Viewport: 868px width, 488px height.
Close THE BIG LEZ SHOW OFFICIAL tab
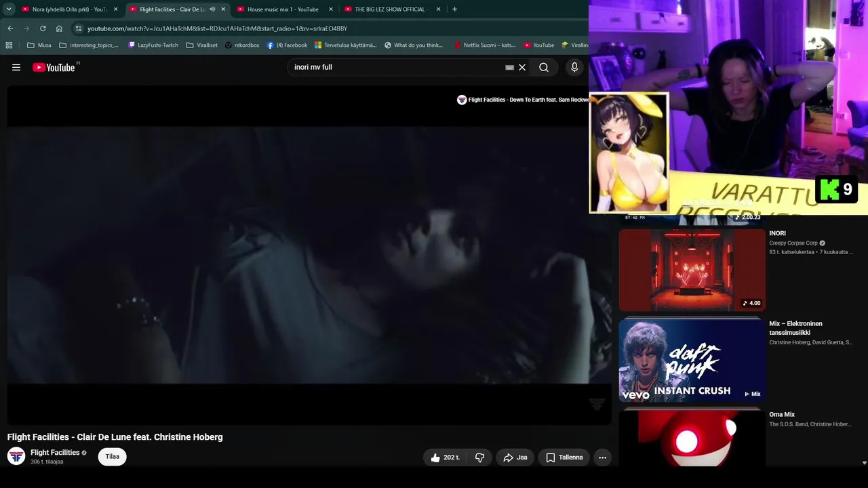point(439,9)
